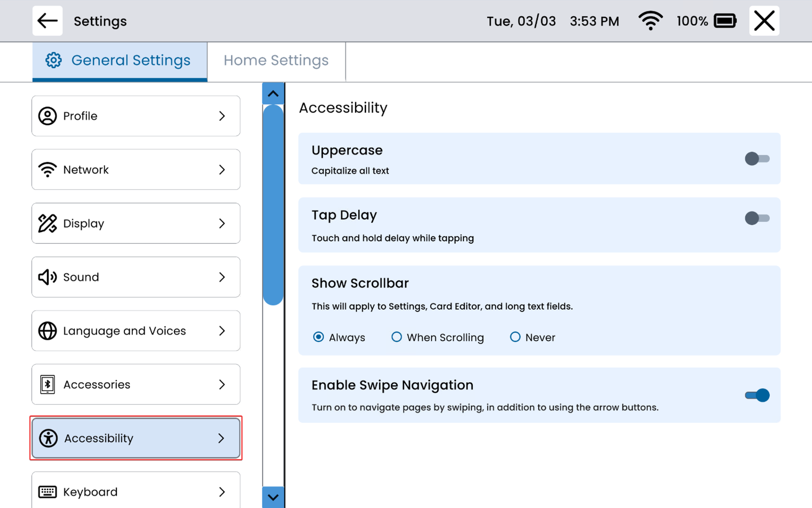This screenshot has width=812, height=508.
Task: Switch to Home Settings tab
Action: point(276,61)
